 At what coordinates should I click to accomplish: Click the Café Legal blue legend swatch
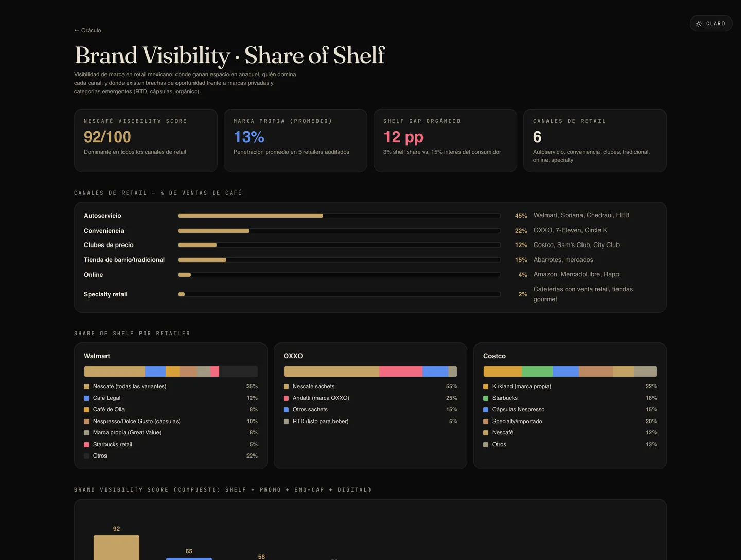[86, 398]
